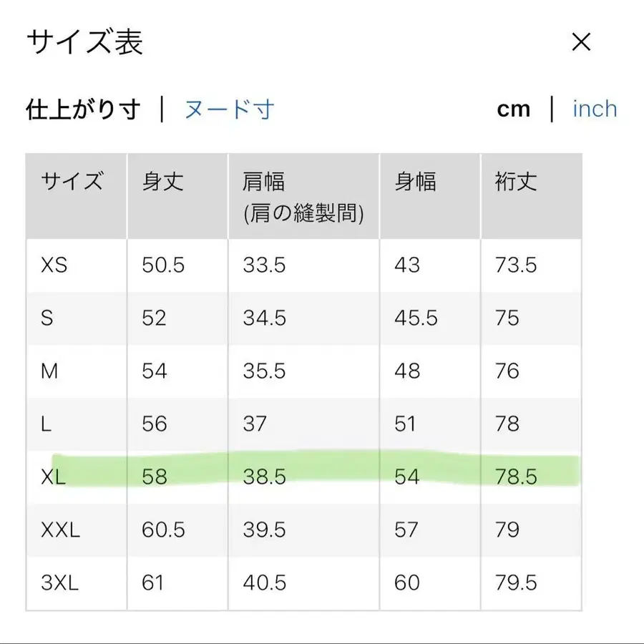
Task: Click the 78.5 裄丈 value in XL row
Action: 515,477
